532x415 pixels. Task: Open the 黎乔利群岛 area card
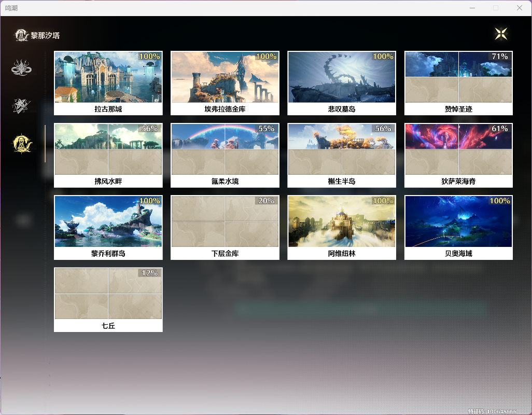108,228
